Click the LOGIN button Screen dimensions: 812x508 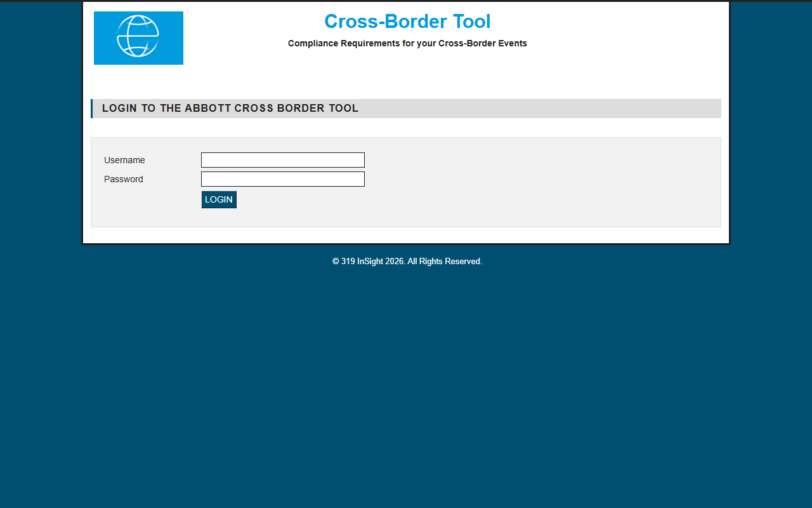click(219, 199)
